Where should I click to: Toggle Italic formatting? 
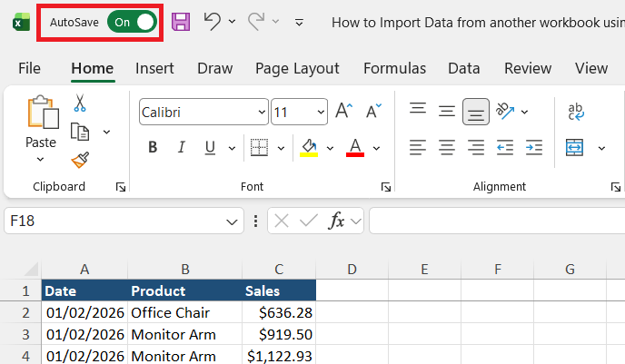tap(182, 147)
